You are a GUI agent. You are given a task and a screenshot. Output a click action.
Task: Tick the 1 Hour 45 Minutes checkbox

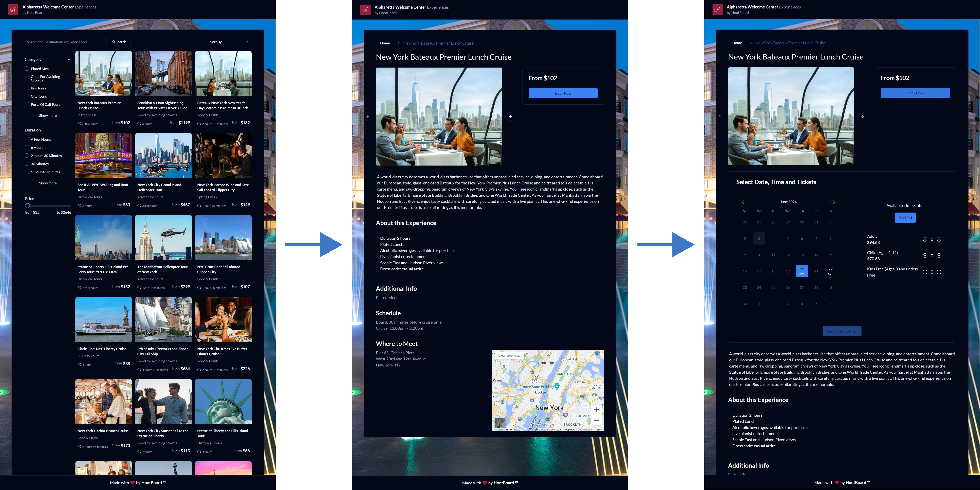pos(27,172)
